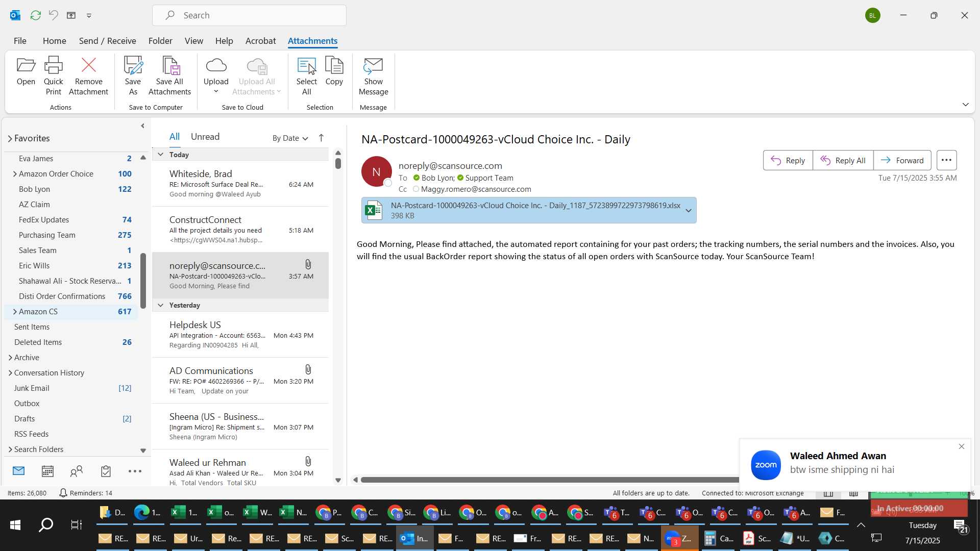The image size is (980, 551).
Task: Switch to Calendar view
Action: coord(47,471)
